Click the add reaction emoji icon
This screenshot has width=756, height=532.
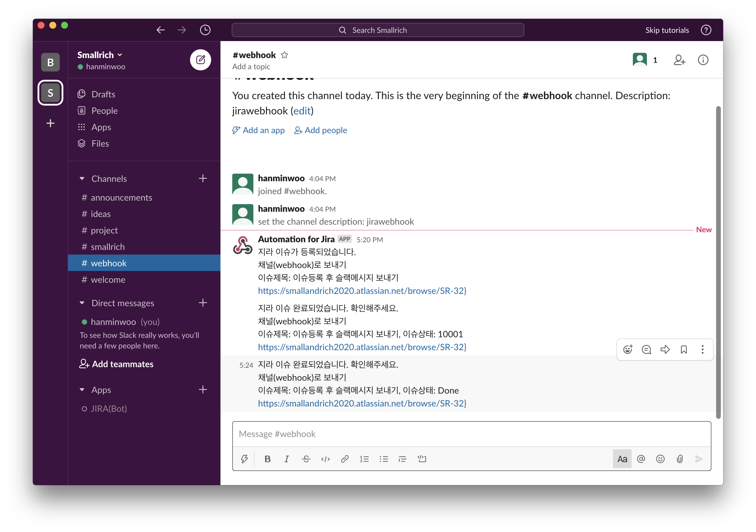click(628, 349)
